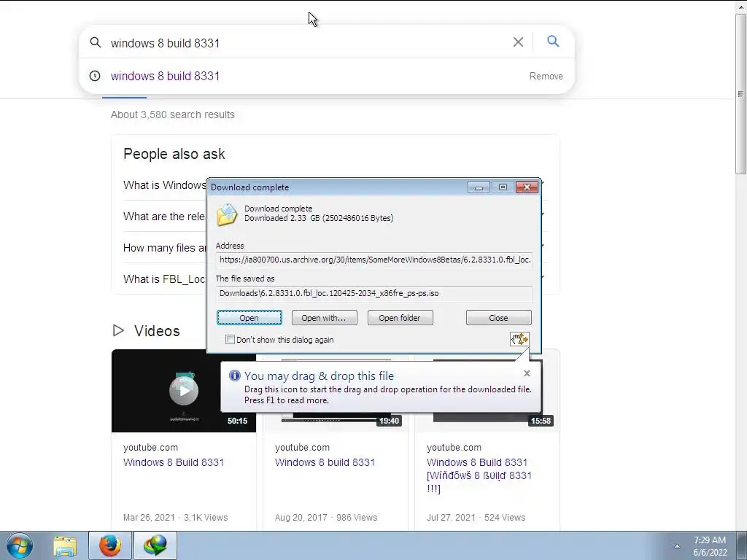
Task: Close the drag & drop tooltip balloon
Action: [x=527, y=373]
